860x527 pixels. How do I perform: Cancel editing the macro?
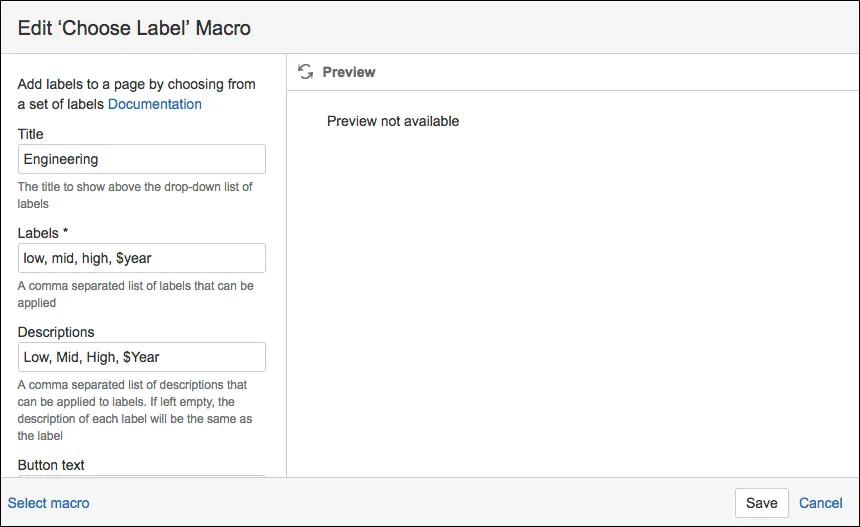tap(821, 503)
